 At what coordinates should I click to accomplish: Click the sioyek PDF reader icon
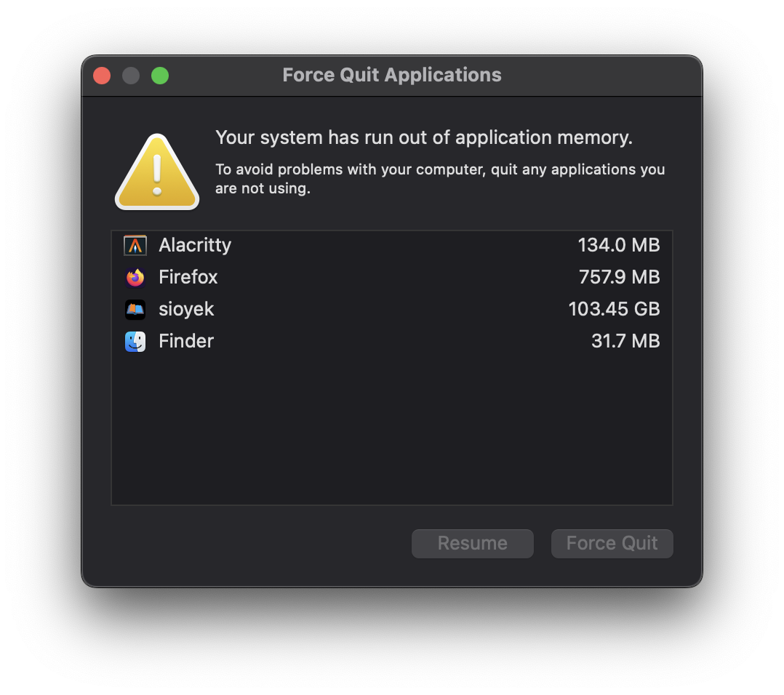[x=135, y=309]
